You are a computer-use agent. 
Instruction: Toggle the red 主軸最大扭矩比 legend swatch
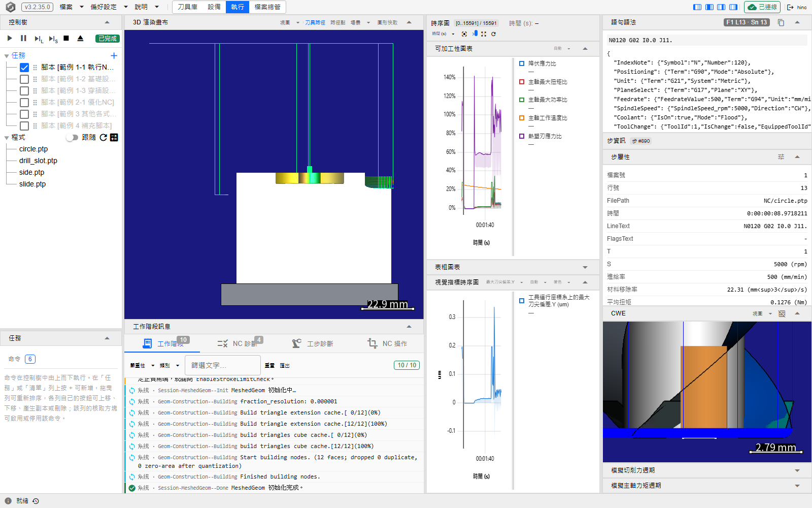pyautogui.click(x=522, y=82)
